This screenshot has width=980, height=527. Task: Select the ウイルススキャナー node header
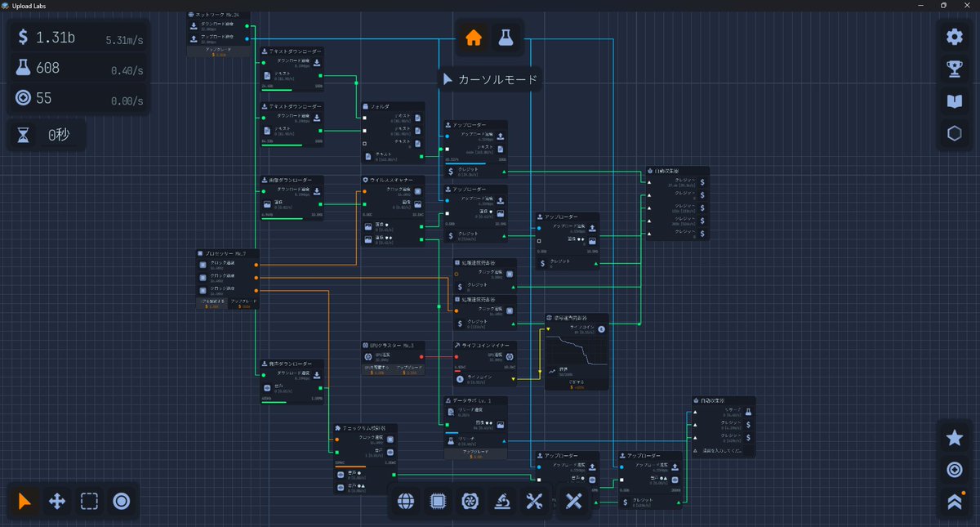pos(394,180)
